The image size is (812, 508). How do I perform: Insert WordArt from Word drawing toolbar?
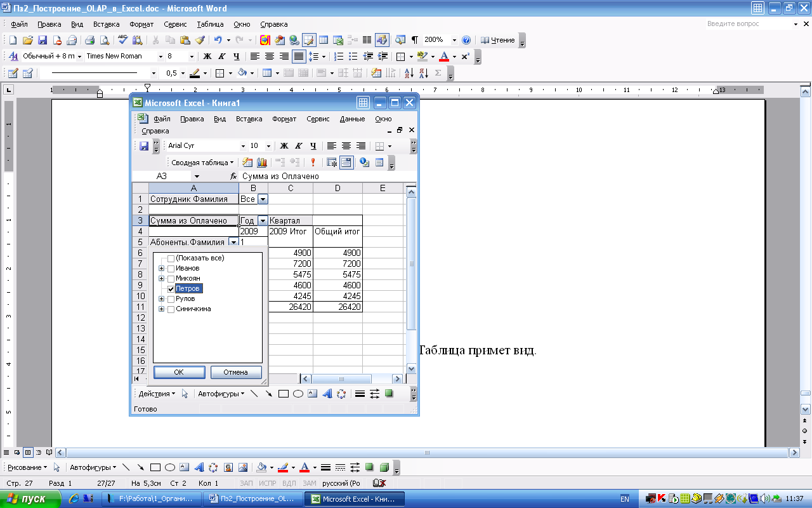click(x=199, y=467)
